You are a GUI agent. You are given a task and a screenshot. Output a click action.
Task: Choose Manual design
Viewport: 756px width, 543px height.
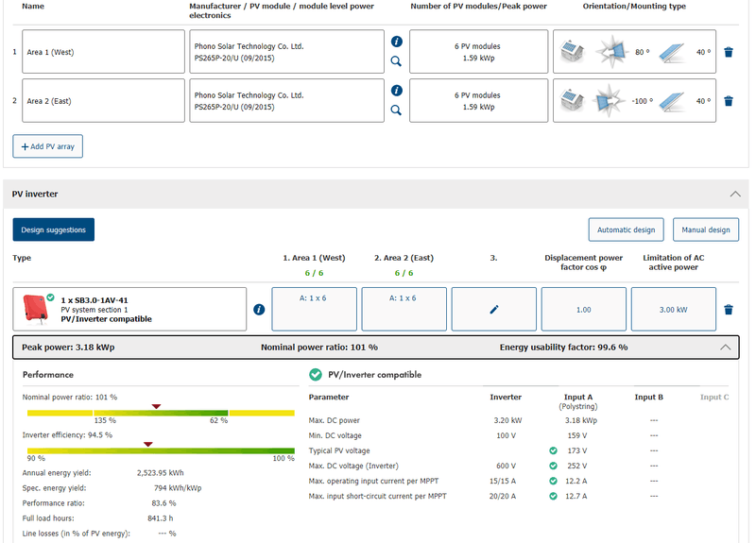click(705, 229)
